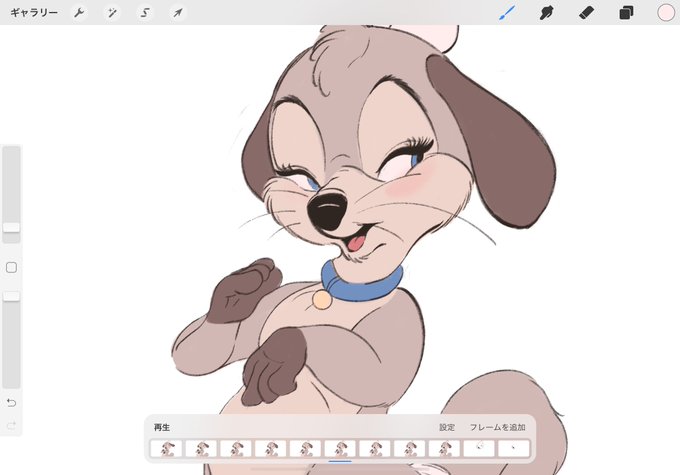Open animation 設定 settings
Image resolution: width=680 pixels, height=475 pixels.
[x=447, y=427]
